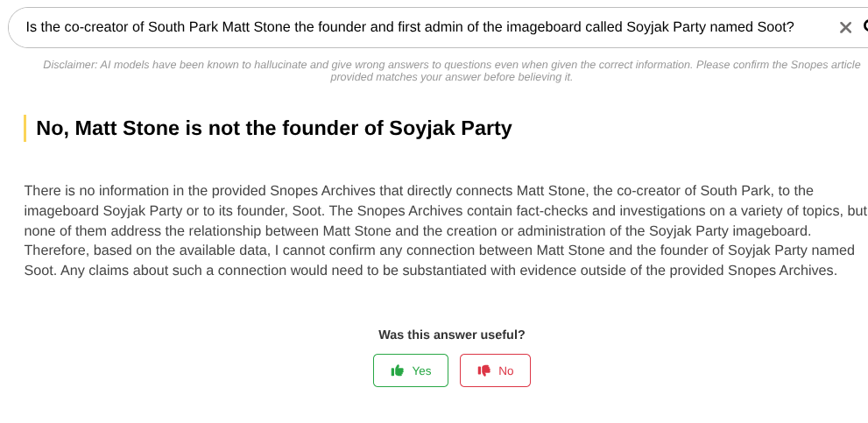Image resolution: width=868 pixels, height=423 pixels.
Task: Click the yellow accent bar beside the heading
Action: [25, 128]
